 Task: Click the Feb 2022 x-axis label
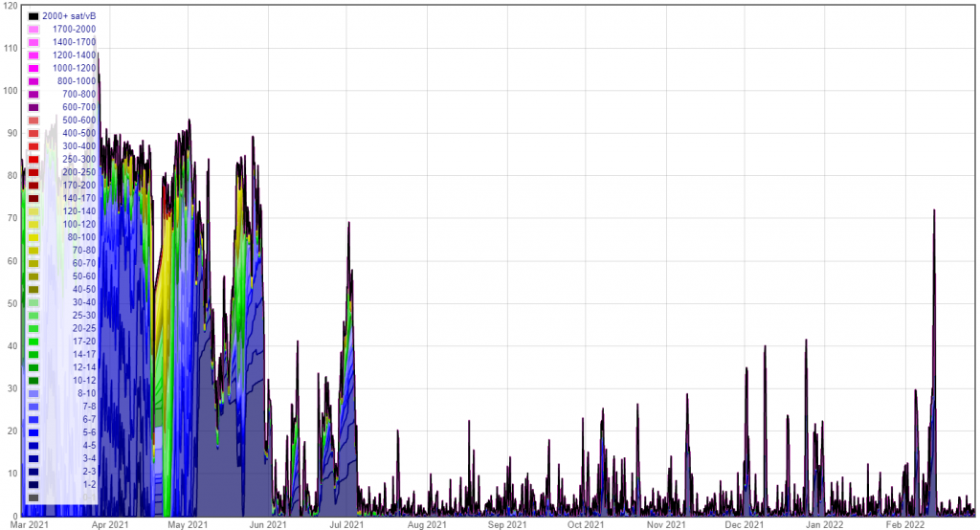pyautogui.click(x=905, y=524)
